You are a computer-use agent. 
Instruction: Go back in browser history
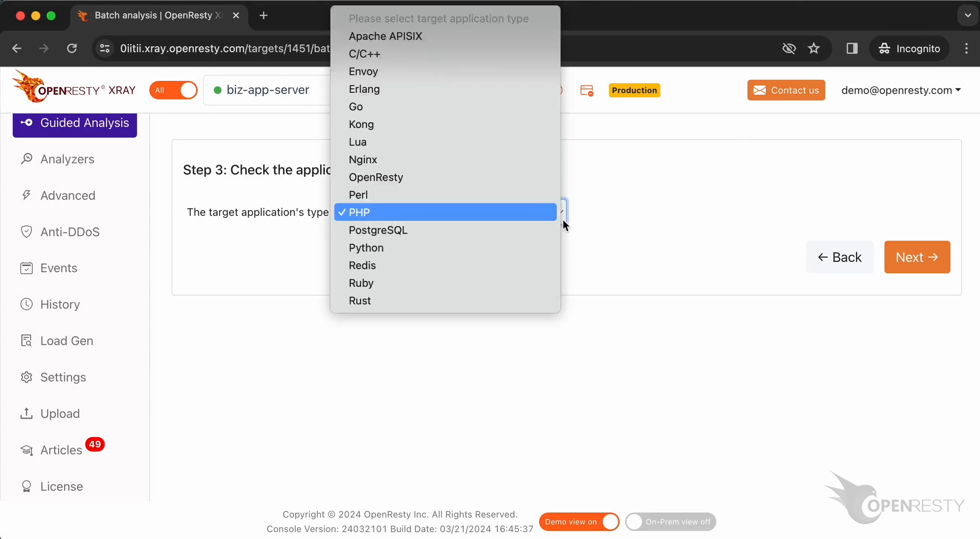point(17,48)
